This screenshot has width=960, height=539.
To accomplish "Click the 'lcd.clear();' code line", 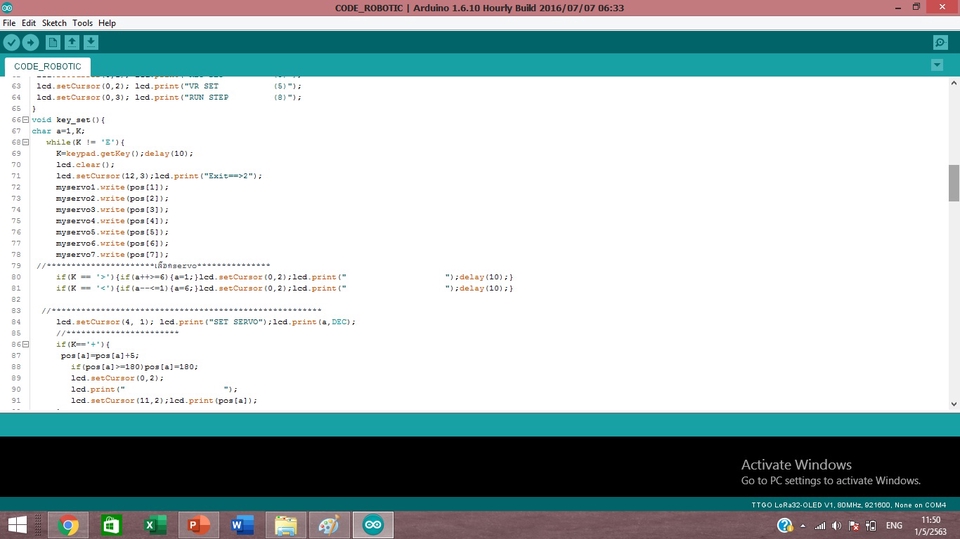I will click(x=85, y=165).
